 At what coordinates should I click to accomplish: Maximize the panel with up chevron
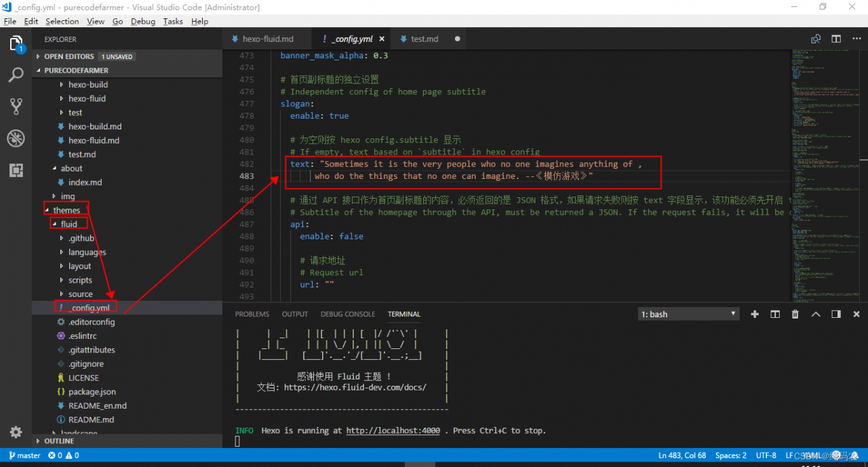tap(816, 314)
